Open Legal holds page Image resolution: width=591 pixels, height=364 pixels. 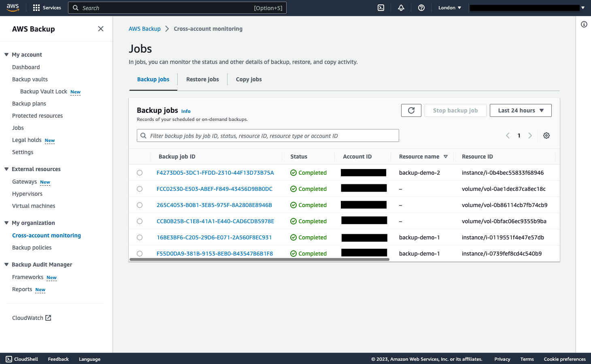[27, 140]
